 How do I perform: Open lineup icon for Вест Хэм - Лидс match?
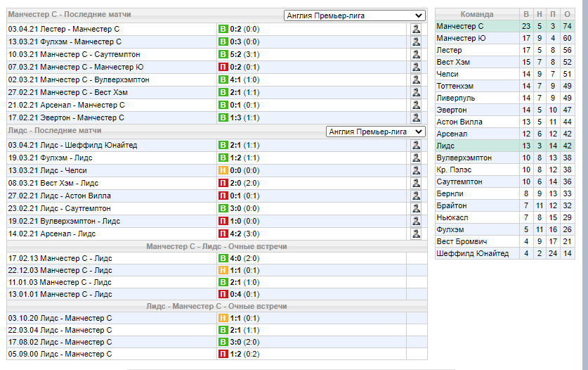click(416, 184)
